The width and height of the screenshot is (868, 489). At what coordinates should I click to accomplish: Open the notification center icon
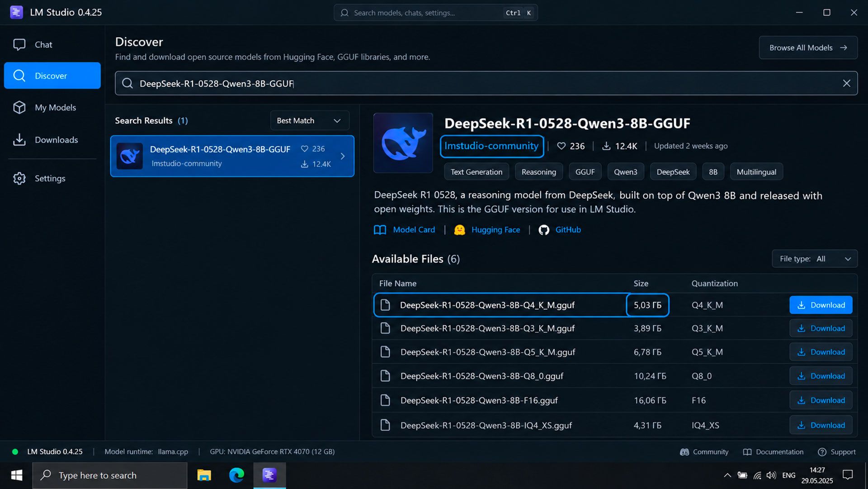click(x=848, y=475)
